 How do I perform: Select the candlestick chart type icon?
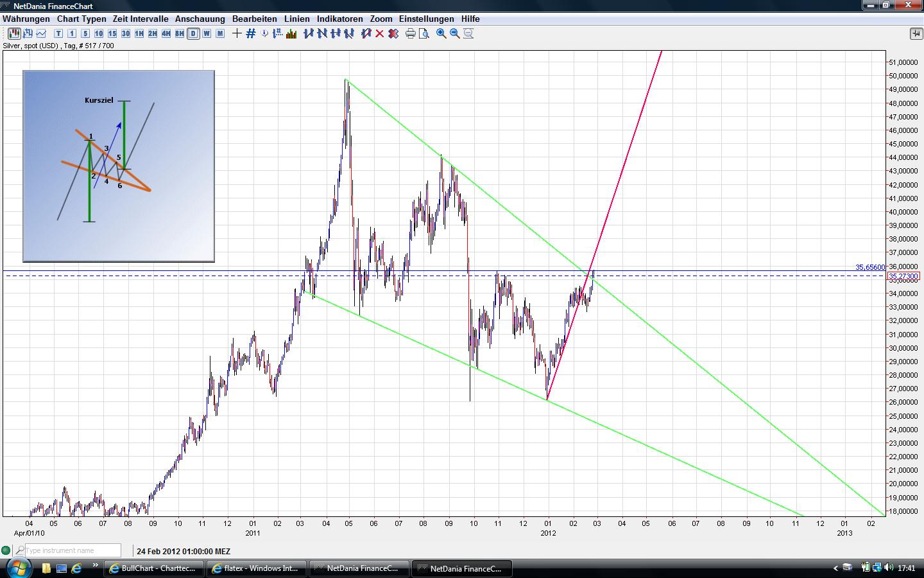pos(14,33)
